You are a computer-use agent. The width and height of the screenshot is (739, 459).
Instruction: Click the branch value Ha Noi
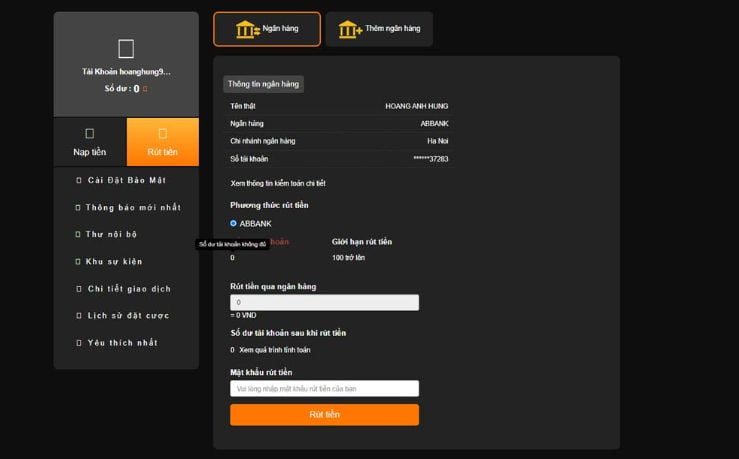click(x=437, y=141)
